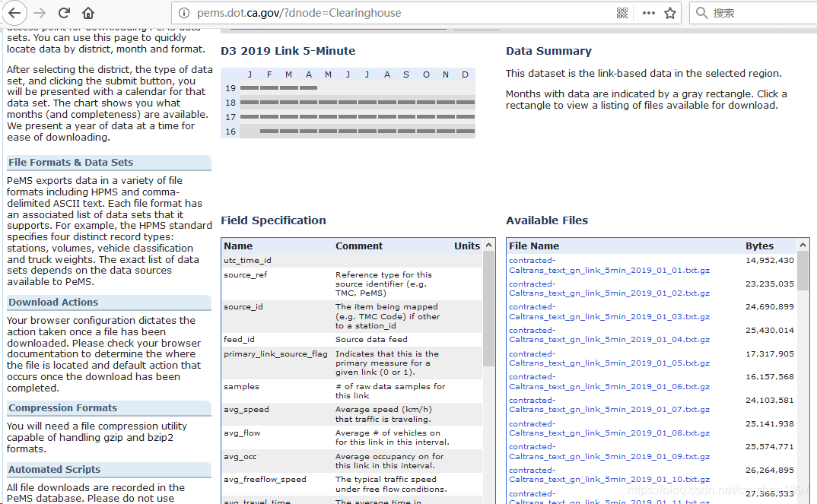Click the samples field name
This screenshot has width=817, height=504.
point(241,386)
